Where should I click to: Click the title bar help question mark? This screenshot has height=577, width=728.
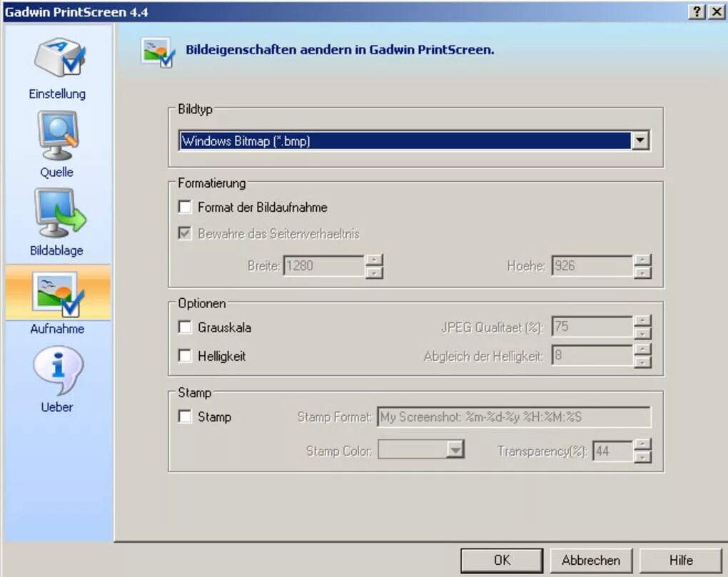(697, 11)
